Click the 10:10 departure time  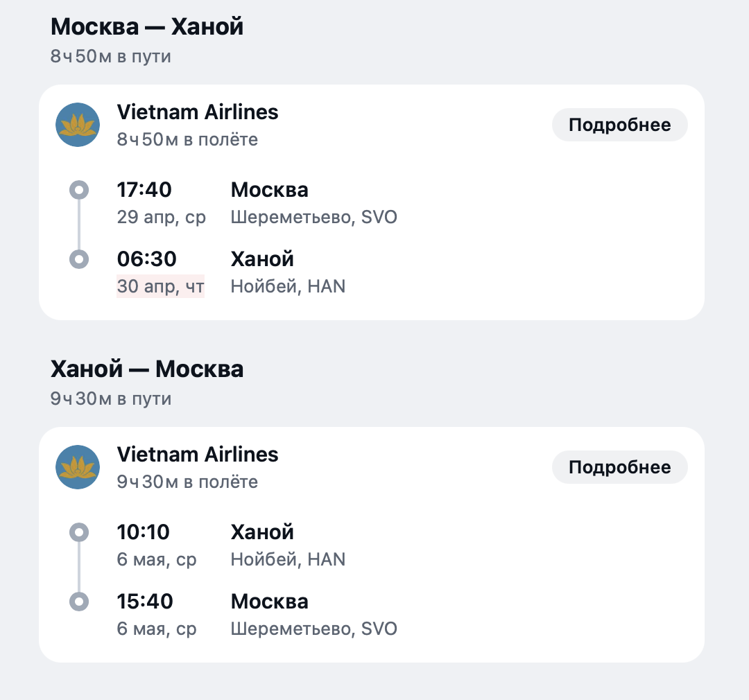click(143, 532)
